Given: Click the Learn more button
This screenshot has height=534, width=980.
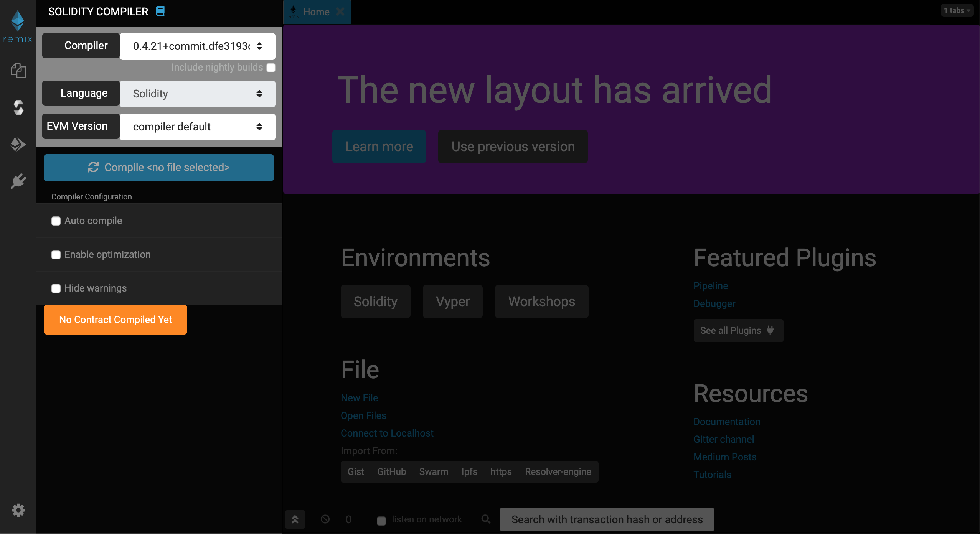Looking at the screenshot, I should (x=379, y=147).
